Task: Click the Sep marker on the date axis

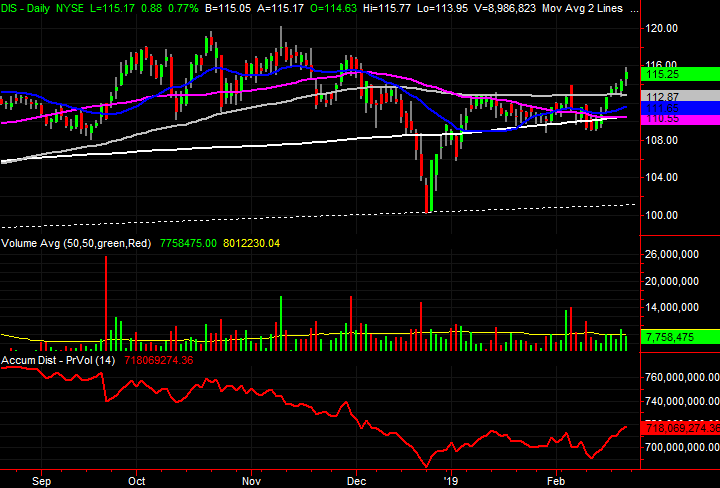Action: point(41,479)
